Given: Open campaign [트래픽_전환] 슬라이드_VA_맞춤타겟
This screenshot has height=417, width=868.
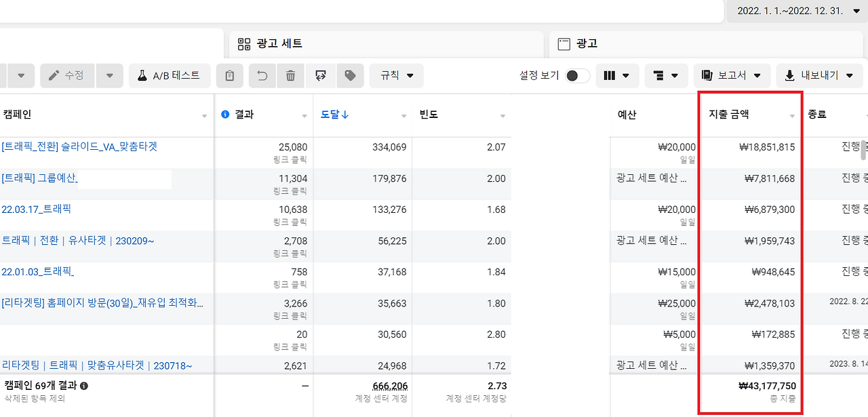Looking at the screenshot, I should pos(79,146).
